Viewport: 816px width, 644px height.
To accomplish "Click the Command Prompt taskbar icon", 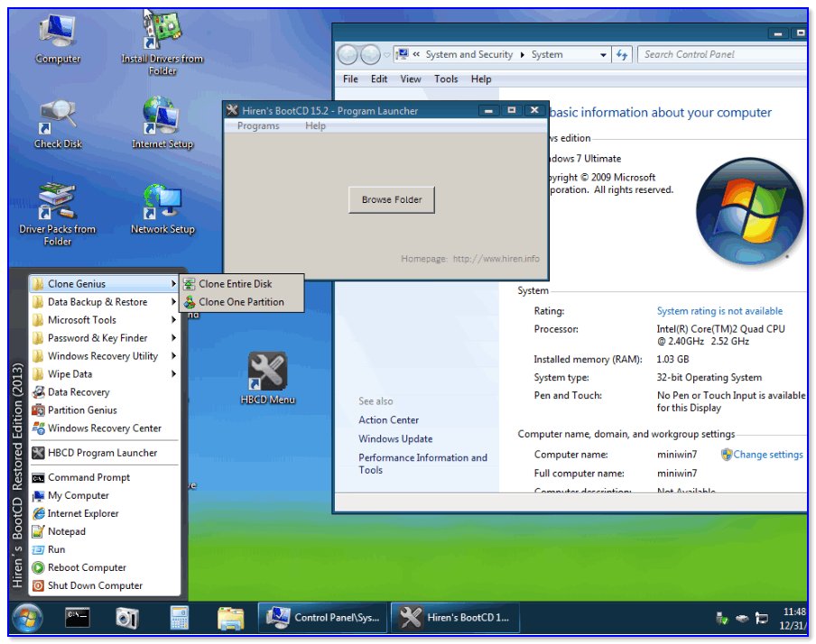I will tap(78, 618).
